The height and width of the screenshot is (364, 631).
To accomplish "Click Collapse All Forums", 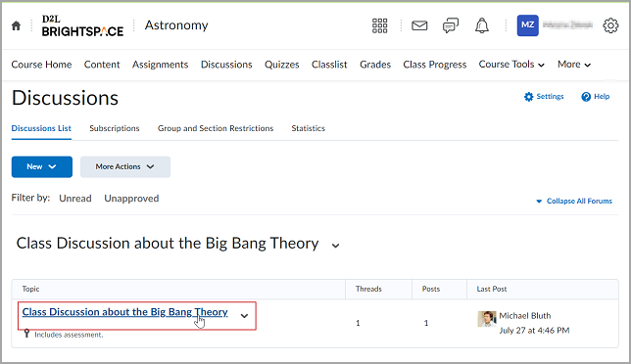I will coord(574,201).
